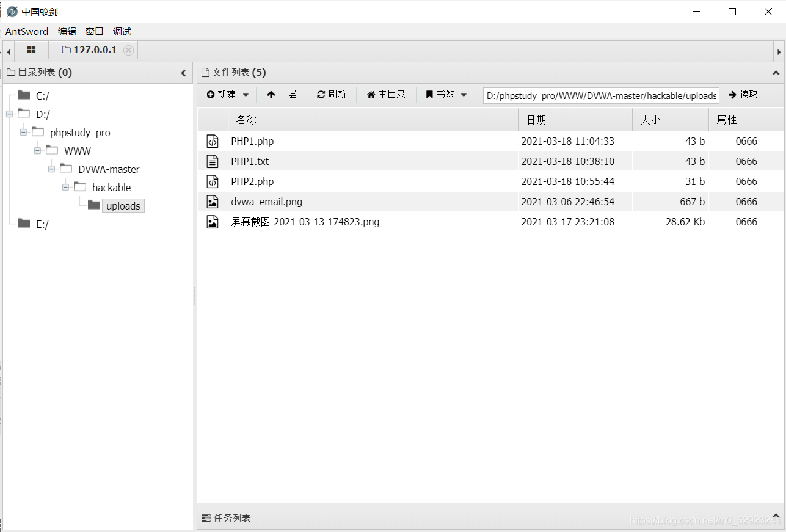786x532 pixels.
Task: Select the C:/ tree item label
Action: pyautogui.click(x=43, y=96)
